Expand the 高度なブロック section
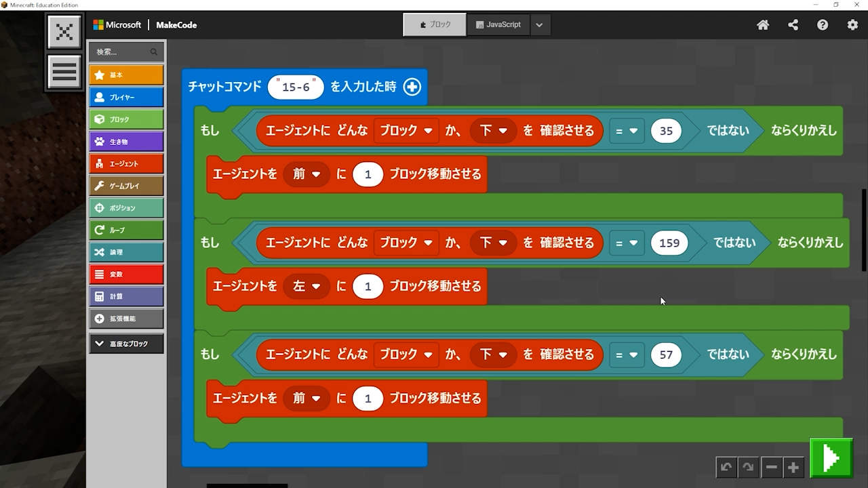The width and height of the screenshot is (868, 488). 126,344
